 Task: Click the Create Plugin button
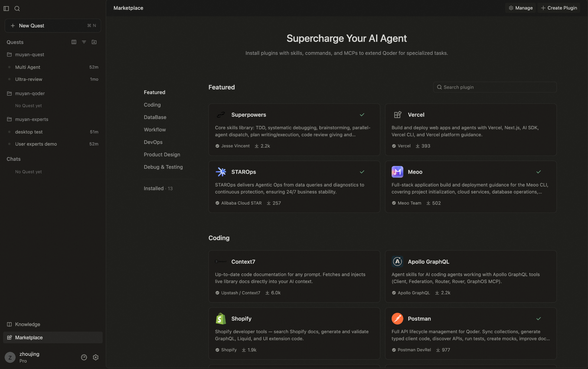(559, 8)
